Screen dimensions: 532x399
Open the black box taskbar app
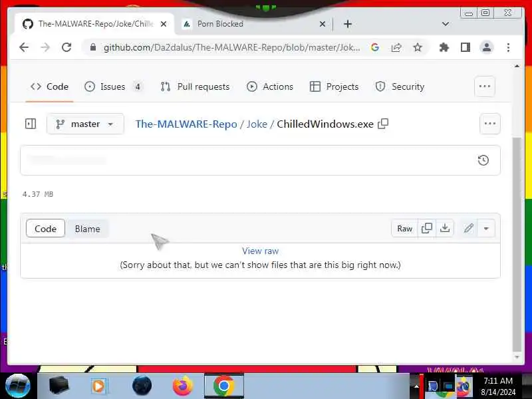click(59, 386)
